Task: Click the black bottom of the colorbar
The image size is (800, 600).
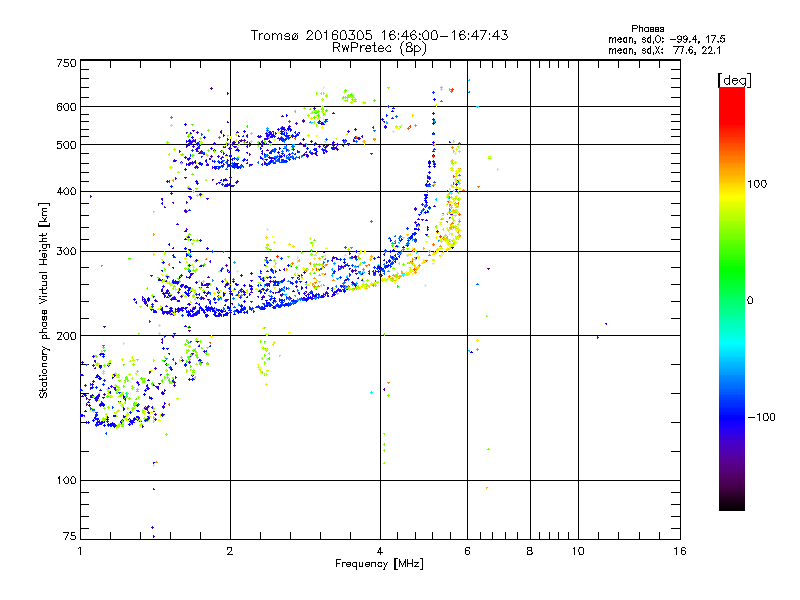Action: (x=732, y=503)
